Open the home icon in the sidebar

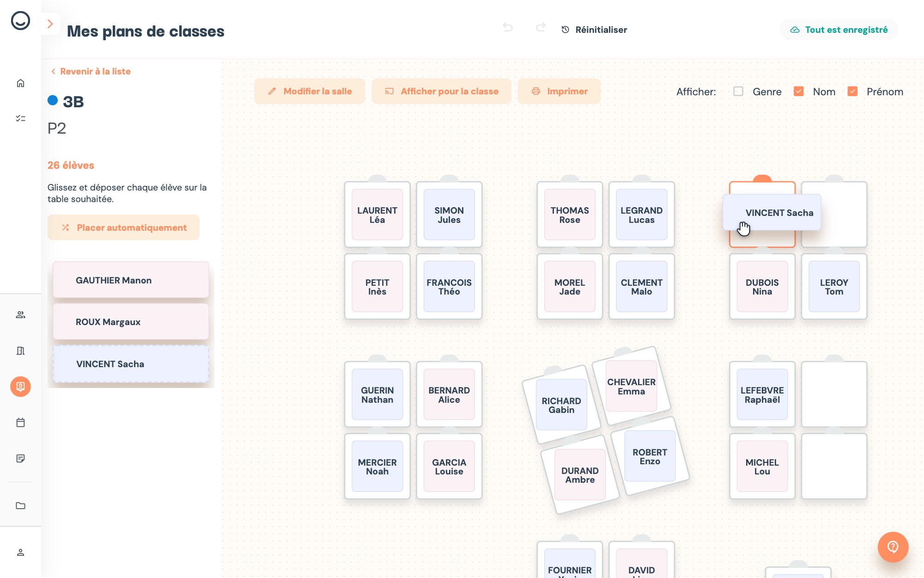[20, 83]
